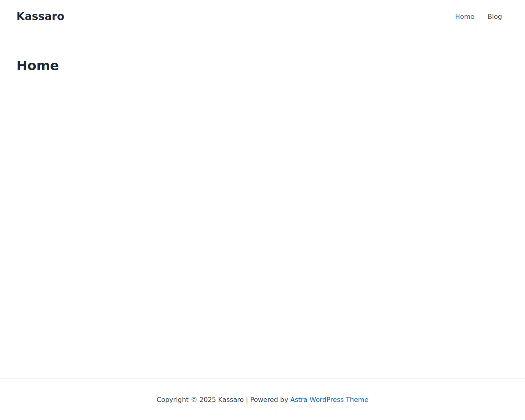525x420 pixels.
Task: Select the Home page heading text
Action: coord(38,66)
